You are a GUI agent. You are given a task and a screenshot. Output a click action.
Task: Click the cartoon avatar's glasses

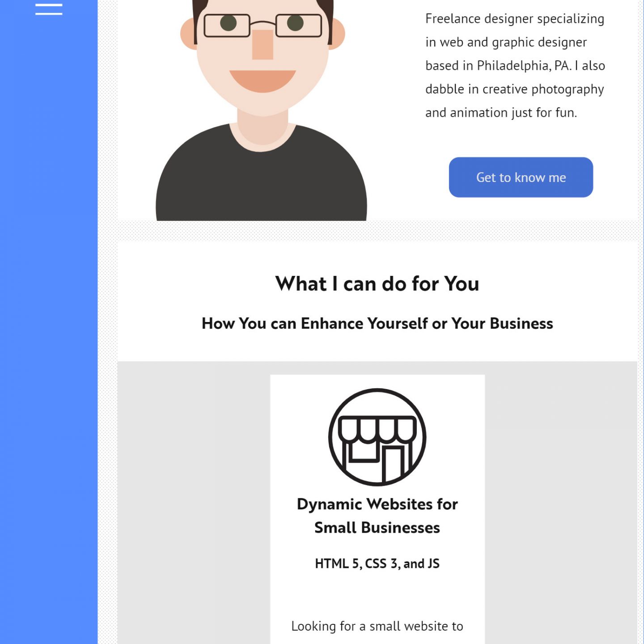(263, 25)
